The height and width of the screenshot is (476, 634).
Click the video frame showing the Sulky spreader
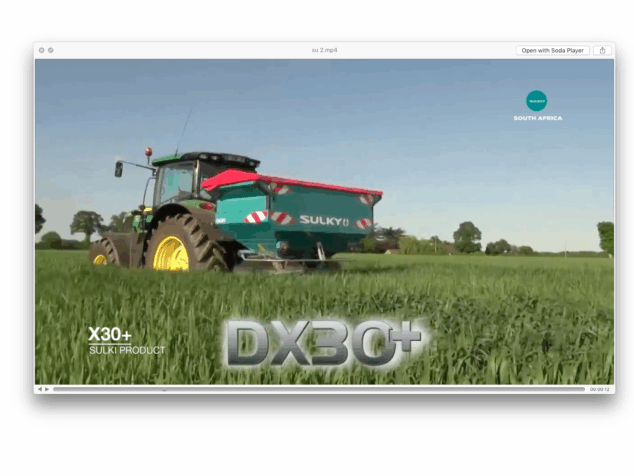[x=324, y=222]
